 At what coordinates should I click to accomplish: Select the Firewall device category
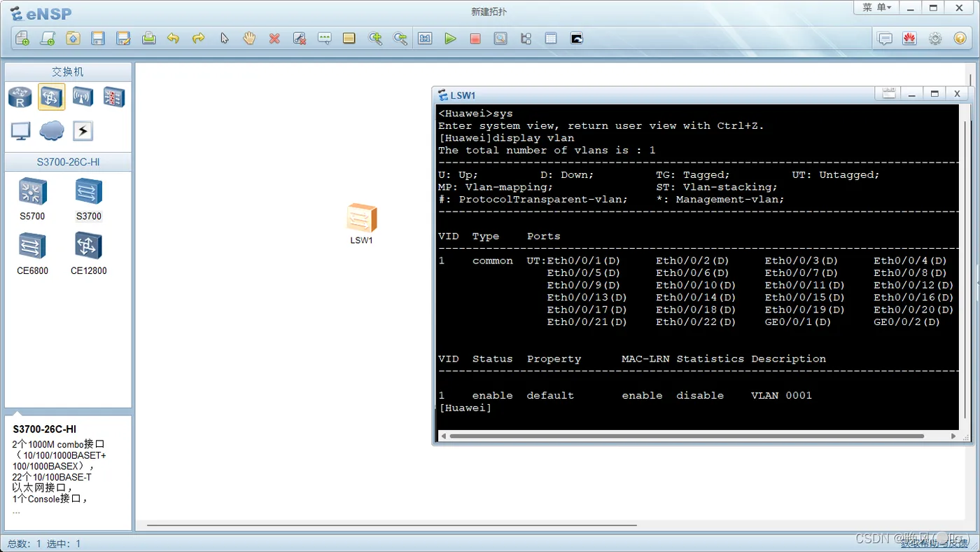coord(113,97)
